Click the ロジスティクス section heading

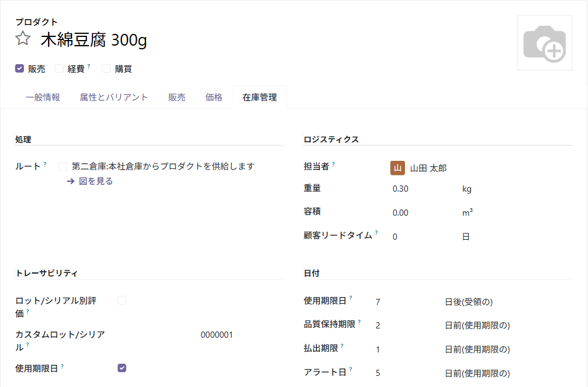pos(331,139)
